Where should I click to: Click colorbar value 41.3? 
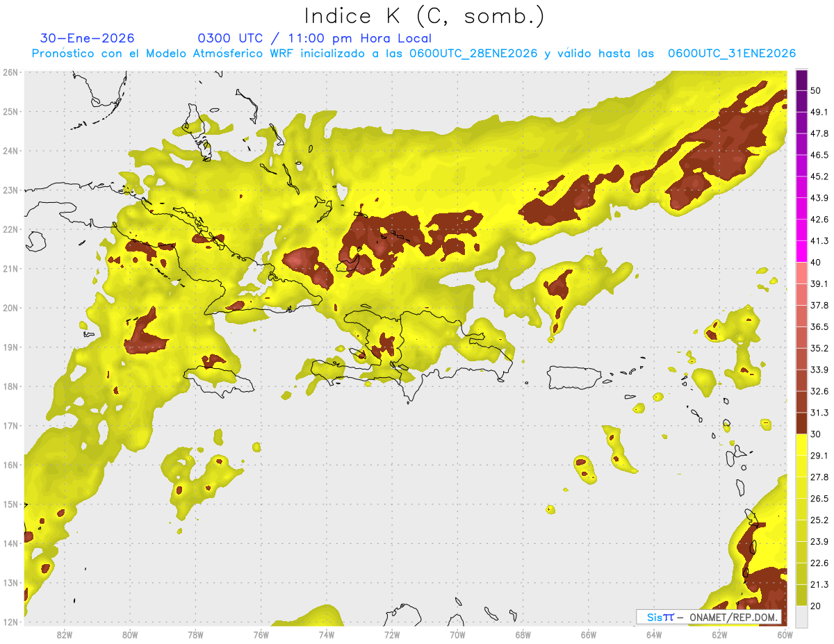pos(819,241)
